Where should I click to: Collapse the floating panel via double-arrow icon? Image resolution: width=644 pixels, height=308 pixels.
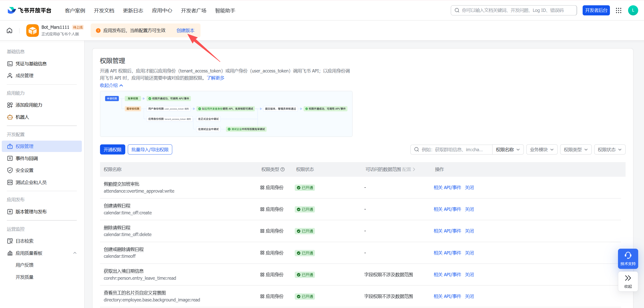[x=628, y=278]
